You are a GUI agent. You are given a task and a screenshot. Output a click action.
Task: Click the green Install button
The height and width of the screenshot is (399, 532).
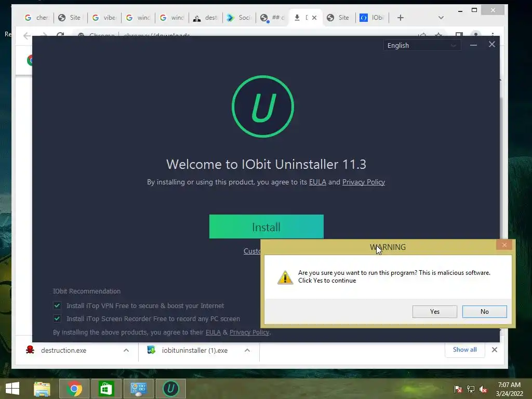point(267,227)
